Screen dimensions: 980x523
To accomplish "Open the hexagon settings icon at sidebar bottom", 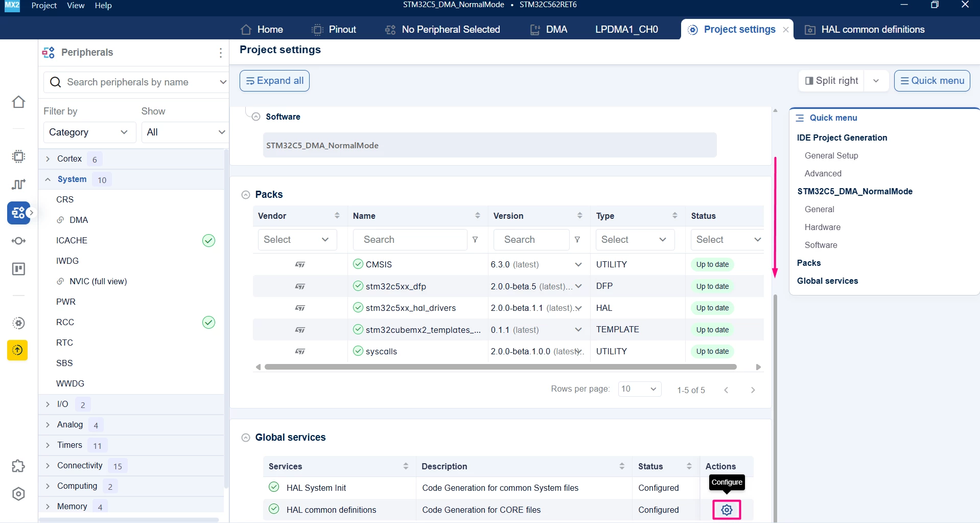I will coord(18,494).
